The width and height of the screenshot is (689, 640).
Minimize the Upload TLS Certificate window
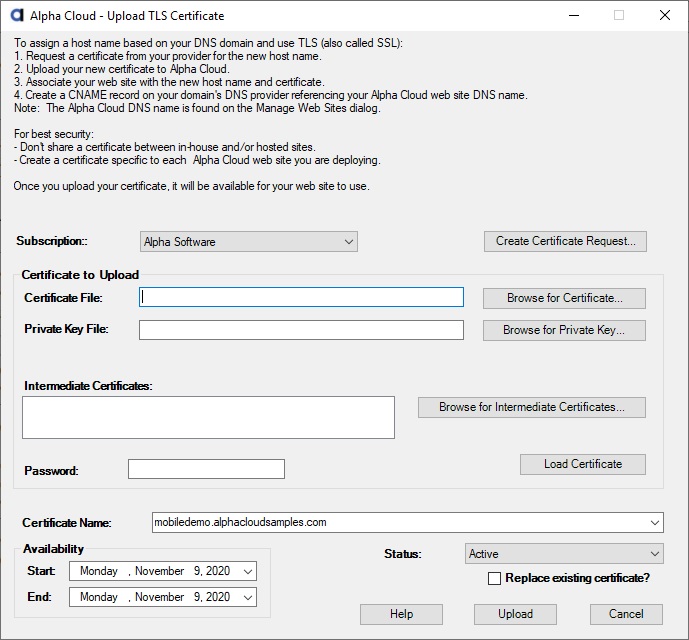coord(574,15)
